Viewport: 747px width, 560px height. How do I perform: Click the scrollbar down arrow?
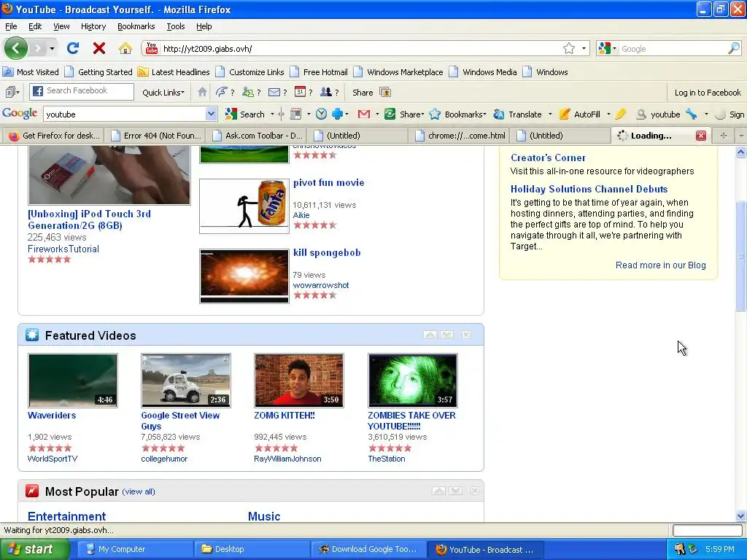[x=740, y=516]
